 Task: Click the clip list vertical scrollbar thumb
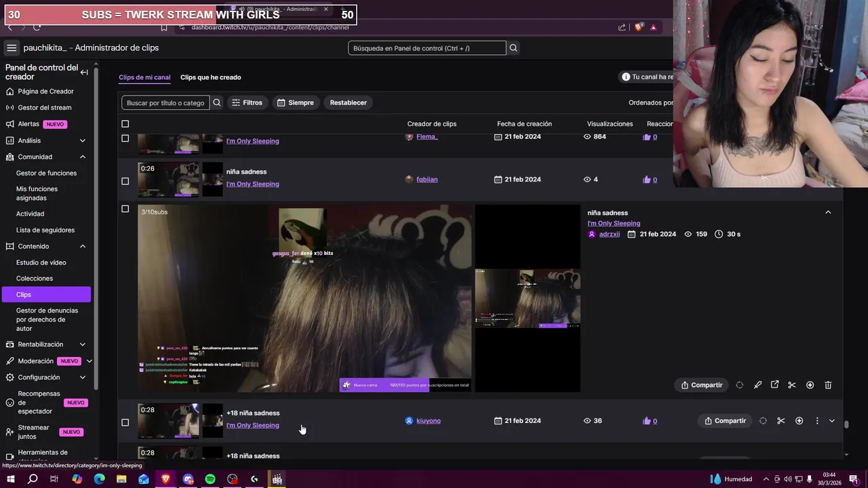(846, 425)
